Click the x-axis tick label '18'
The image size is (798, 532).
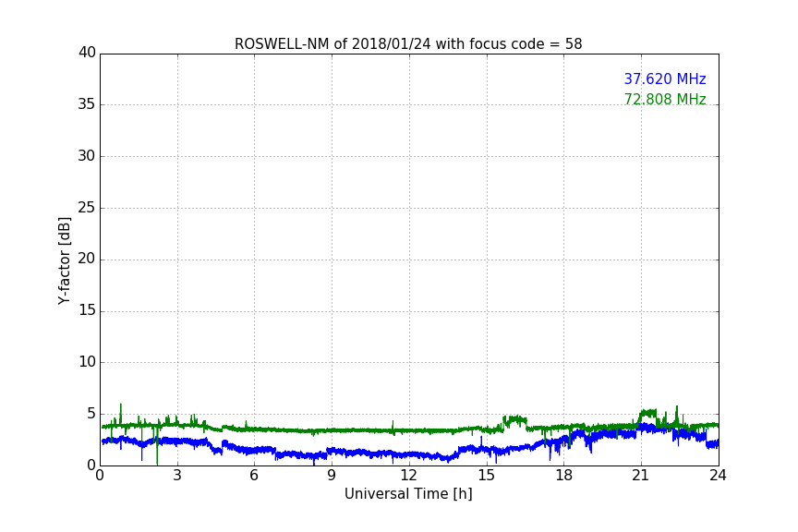coord(563,476)
